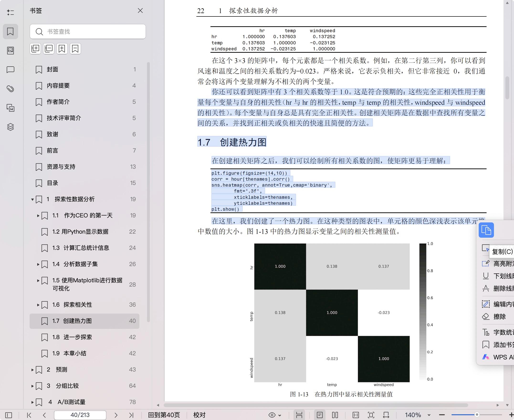Jump to the 目录 bookmark

pyautogui.click(x=84, y=183)
